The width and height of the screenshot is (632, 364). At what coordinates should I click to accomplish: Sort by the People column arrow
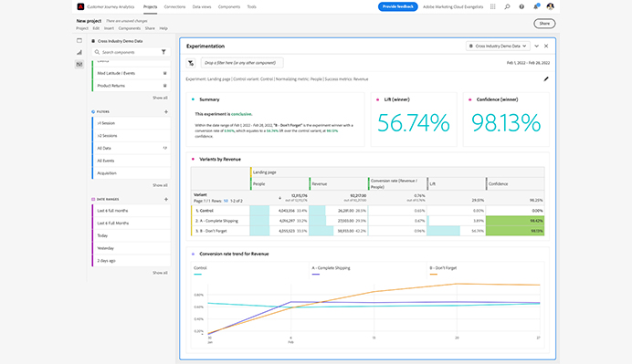pos(279,198)
